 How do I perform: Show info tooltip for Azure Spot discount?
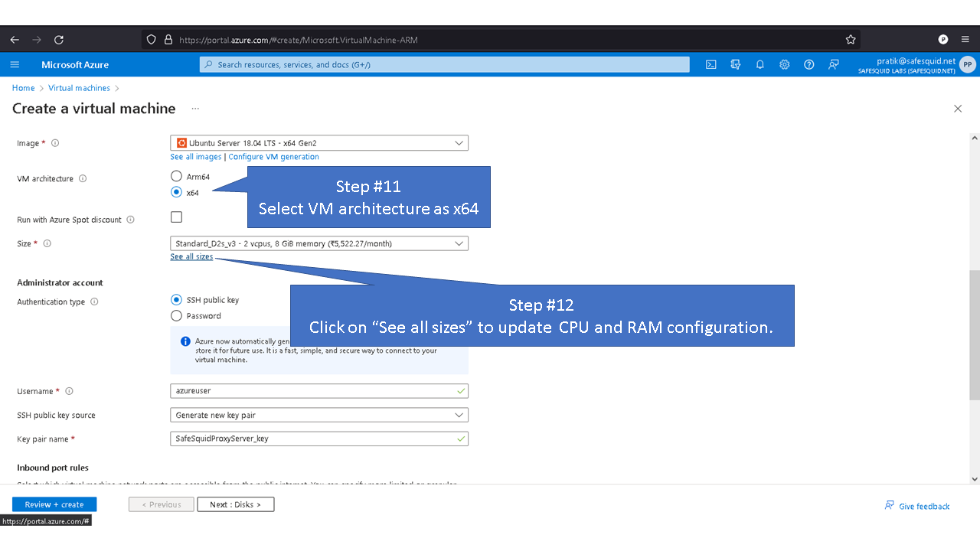click(x=130, y=220)
